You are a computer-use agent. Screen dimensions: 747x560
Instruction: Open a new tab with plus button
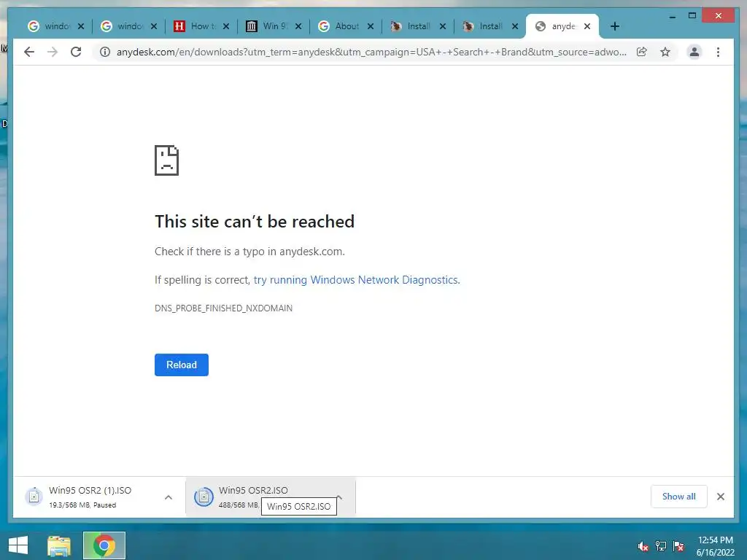coord(614,26)
